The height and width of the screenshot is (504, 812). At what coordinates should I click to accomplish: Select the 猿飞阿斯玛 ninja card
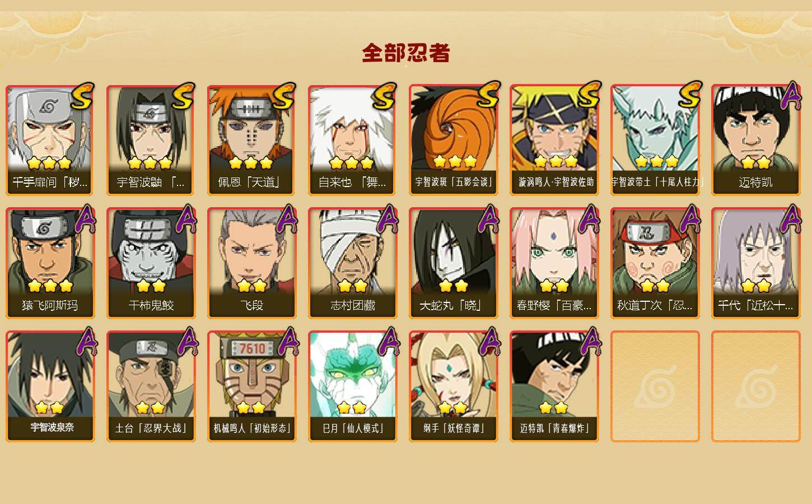pos(50,263)
